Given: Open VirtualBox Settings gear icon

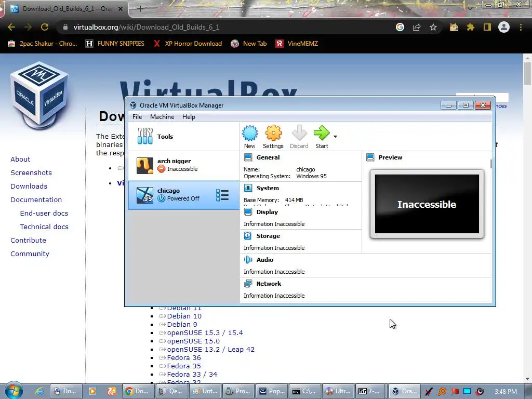Looking at the screenshot, I should (x=273, y=133).
